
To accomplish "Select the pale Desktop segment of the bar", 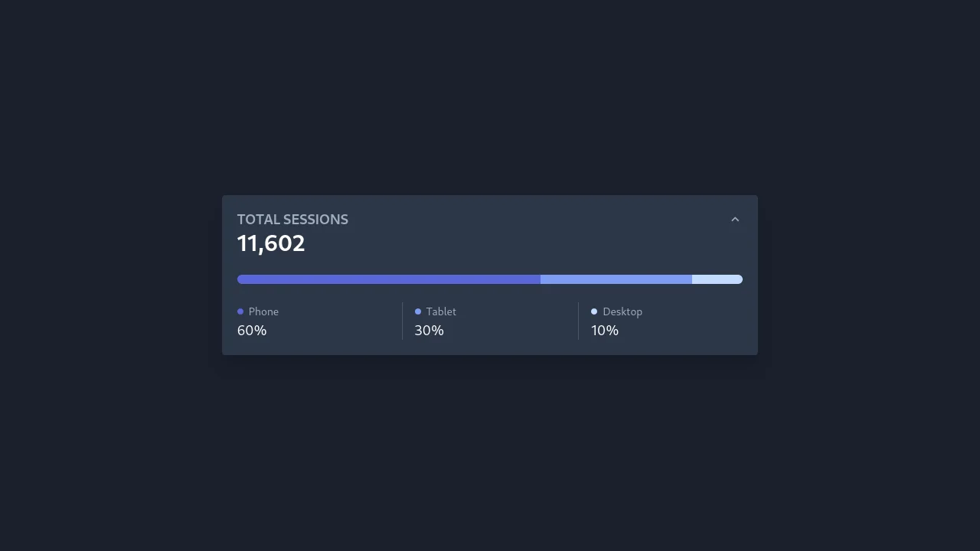I will click(x=717, y=279).
